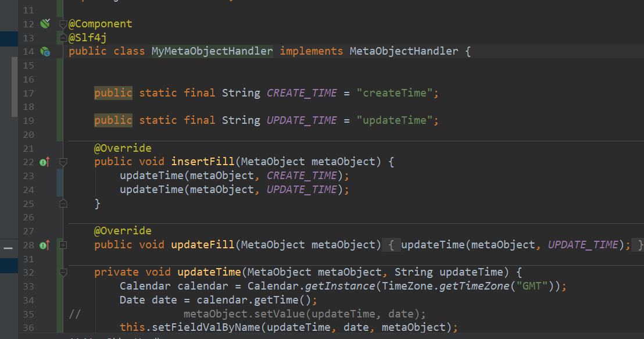Open the implemented-method gutter icon beside insertFill

point(45,162)
